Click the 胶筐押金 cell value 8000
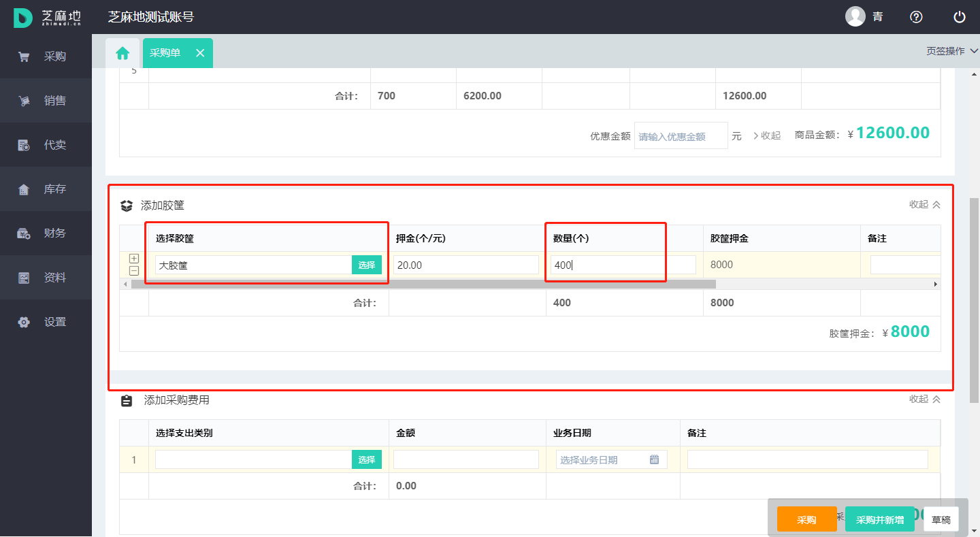 pos(721,265)
